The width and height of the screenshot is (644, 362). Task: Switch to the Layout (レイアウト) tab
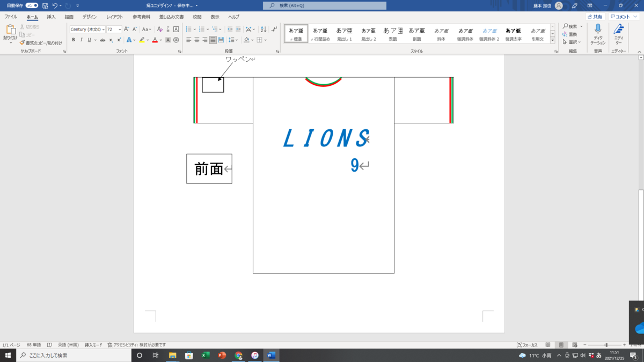click(x=114, y=17)
